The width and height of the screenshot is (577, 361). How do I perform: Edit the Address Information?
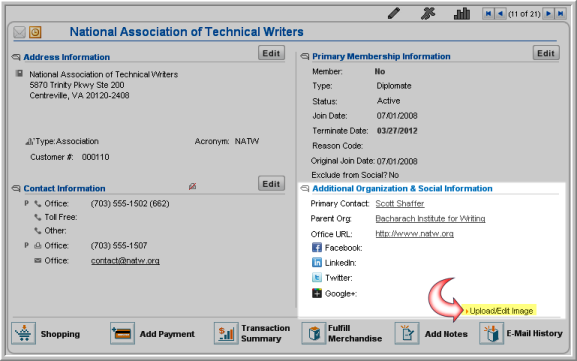click(x=271, y=53)
